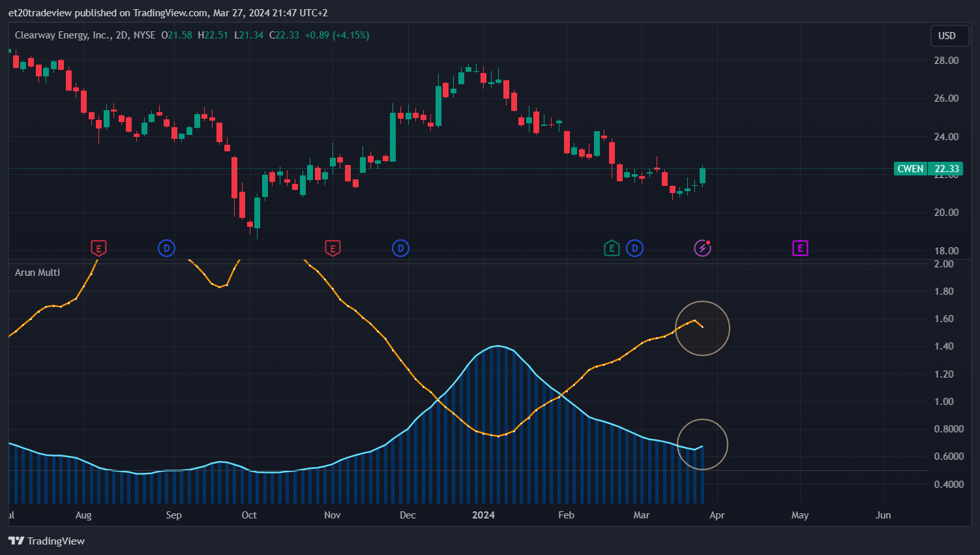The image size is (980, 555).
Task: Click the NYSE exchange text
Action: tap(144, 35)
